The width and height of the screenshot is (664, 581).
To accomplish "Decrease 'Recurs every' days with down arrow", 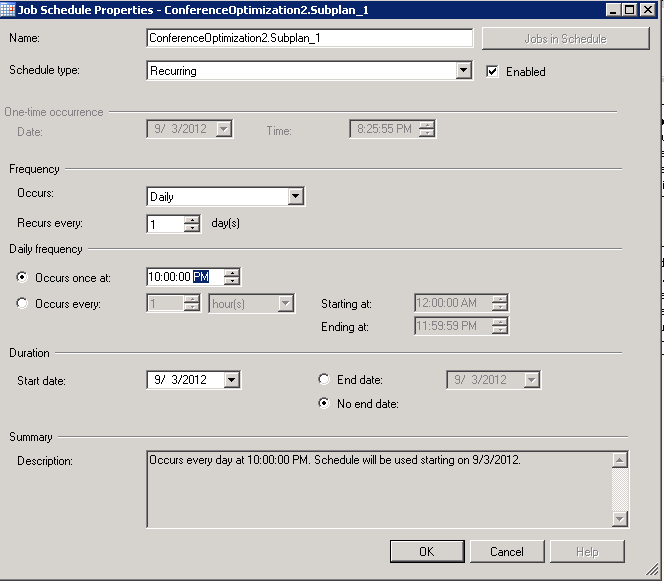I will point(193,229).
